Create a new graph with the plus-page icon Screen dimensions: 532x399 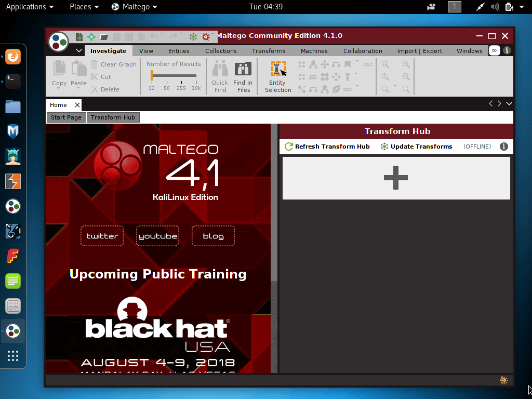(79, 36)
